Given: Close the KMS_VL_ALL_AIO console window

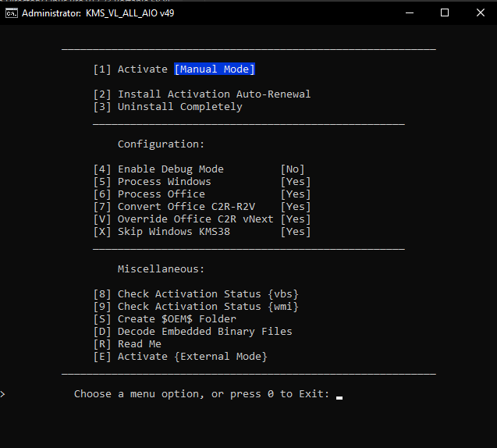Looking at the screenshot, I should [x=480, y=12].
